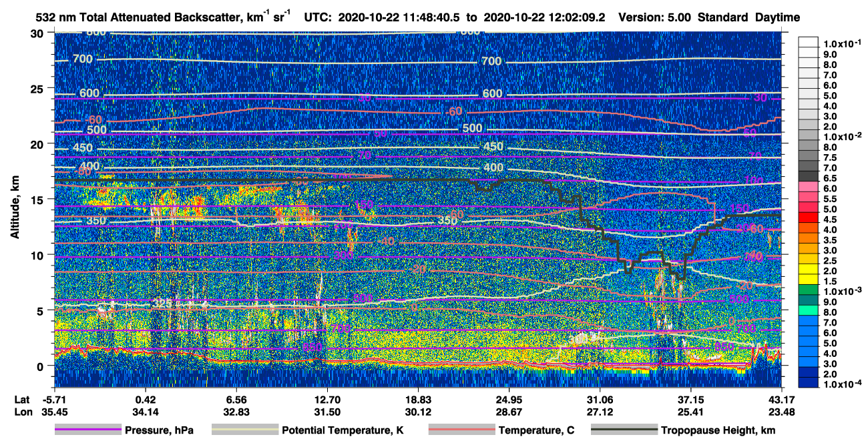The width and height of the screenshot is (868, 445).
Task: Click the colorbar label "5.5"
Action: point(830,199)
